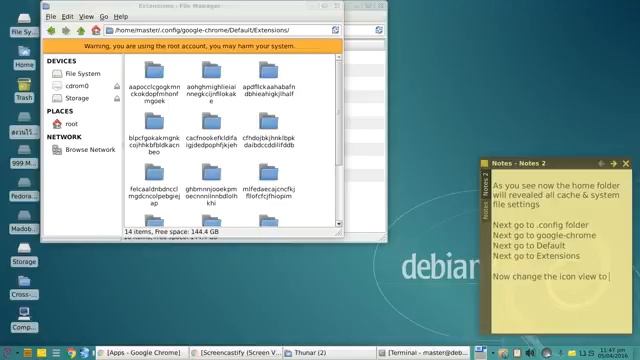640x360 pixels.
Task: Select folder ghbmnnjooekpmoecnnnilnnbdlolhkhi
Action: click(211, 184)
